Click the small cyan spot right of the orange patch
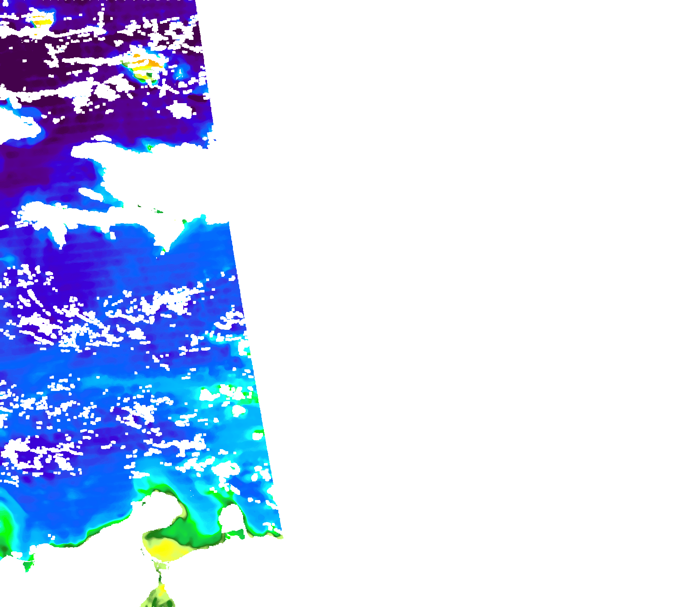The width and height of the screenshot is (700, 607). click(x=180, y=73)
